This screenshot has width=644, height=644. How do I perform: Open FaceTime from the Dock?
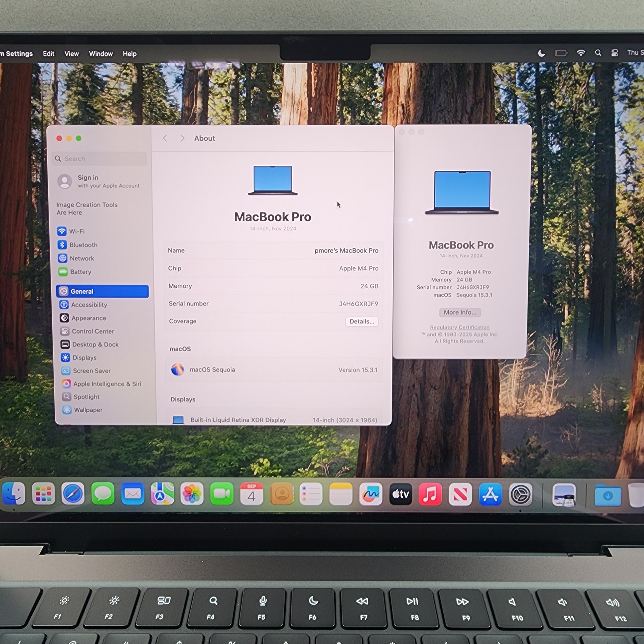coord(222,493)
